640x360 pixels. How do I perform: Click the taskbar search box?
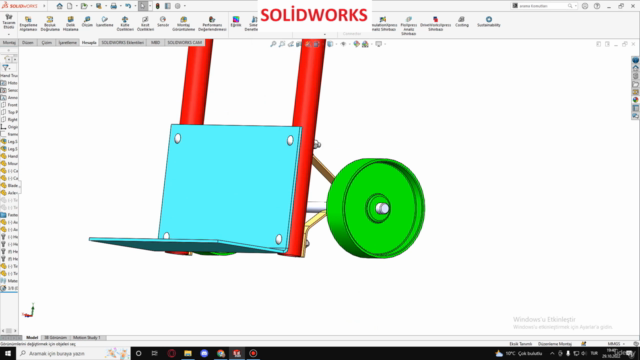coord(73,353)
